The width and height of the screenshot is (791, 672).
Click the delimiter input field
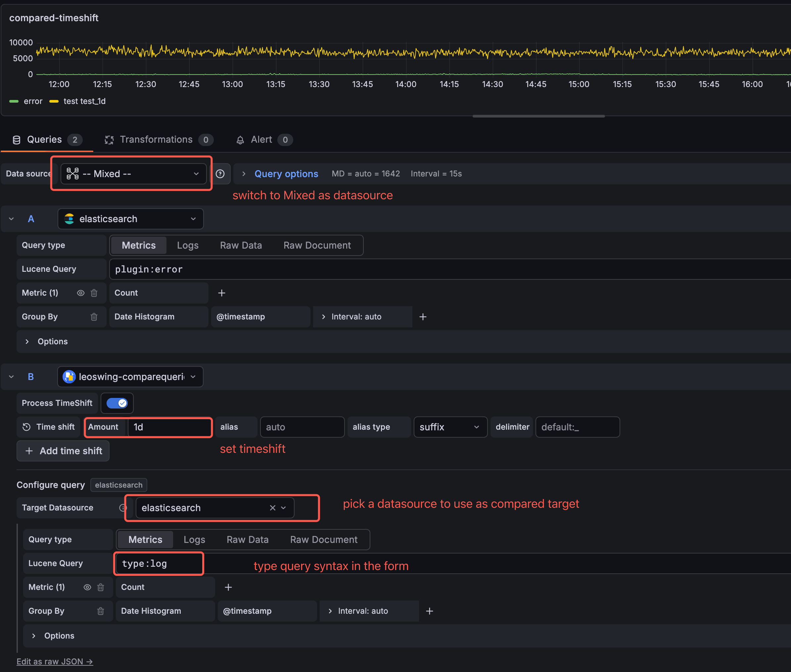pyautogui.click(x=577, y=427)
